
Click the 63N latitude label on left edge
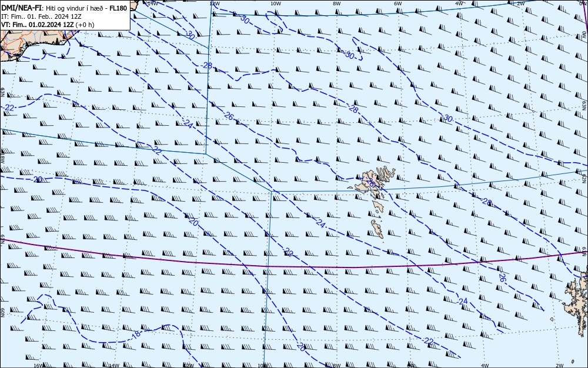[2, 92]
